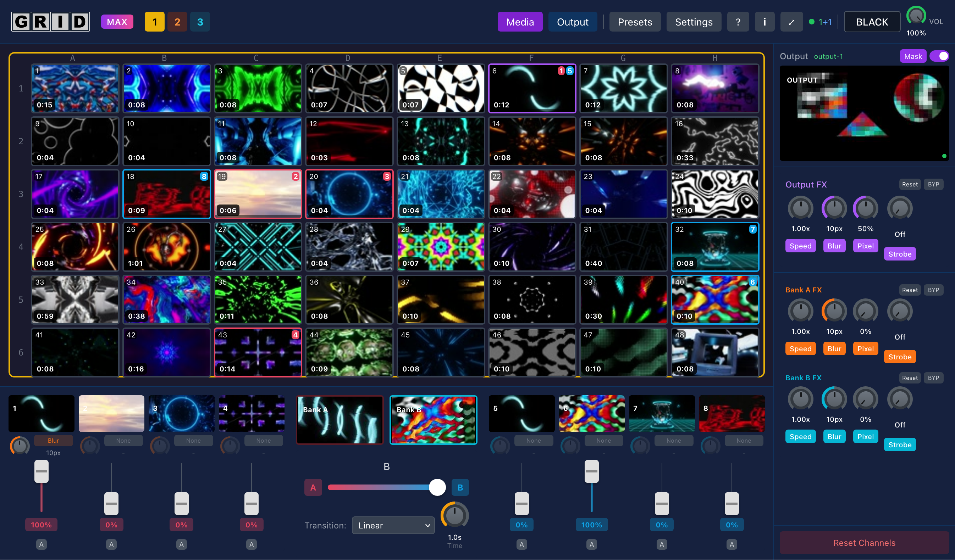Click the 1.0s transition Time knob

(454, 515)
